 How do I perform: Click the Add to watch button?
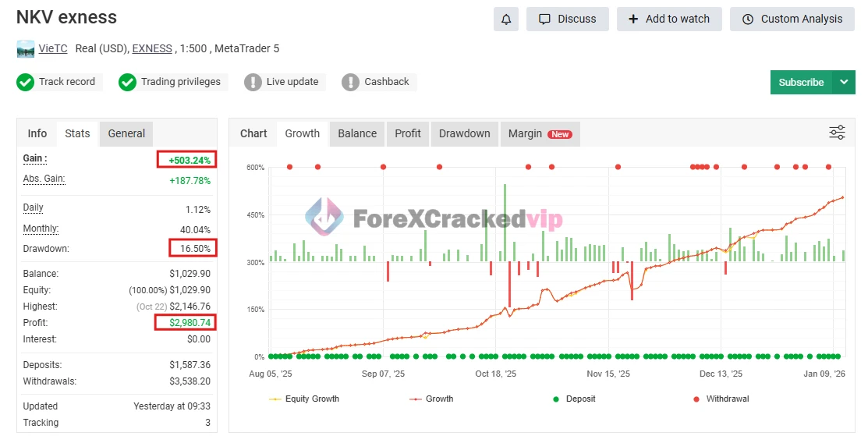click(669, 19)
